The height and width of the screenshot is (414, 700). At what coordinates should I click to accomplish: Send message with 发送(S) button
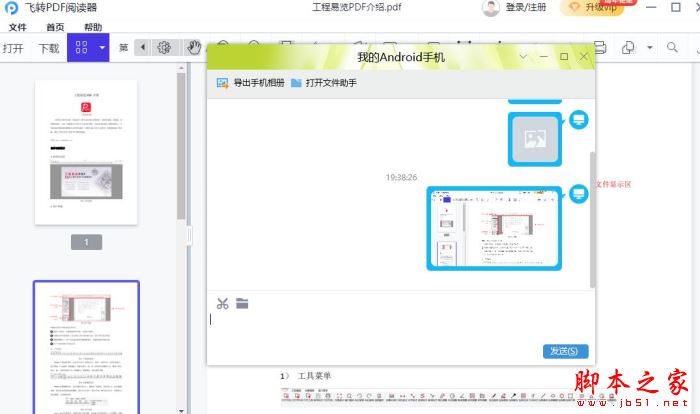564,351
